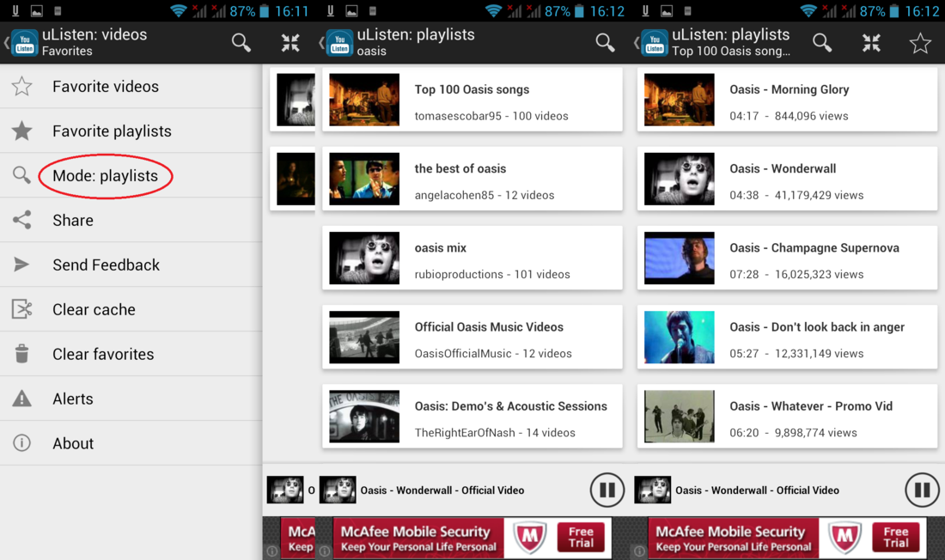
Task: Tap Free Trial on oasis playlists screen ad
Action: point(581,537)
